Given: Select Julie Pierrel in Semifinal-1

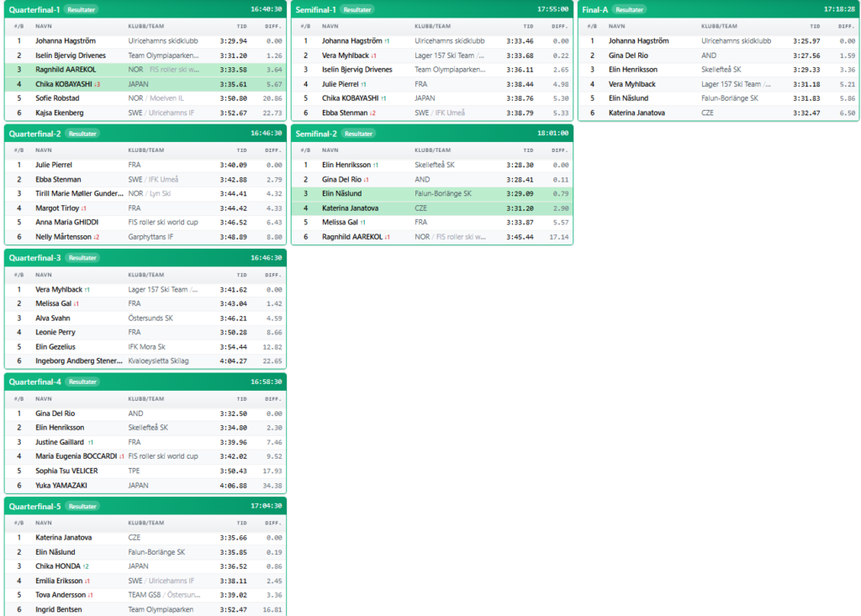Looking at the screenshot, I should tap(432, 84).
